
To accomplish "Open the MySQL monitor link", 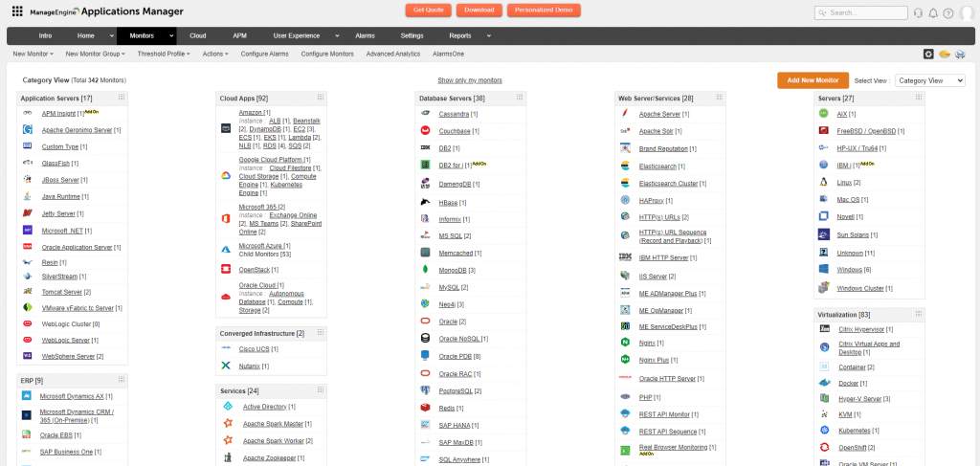I will pyautogui.click(x=450, y=287).
